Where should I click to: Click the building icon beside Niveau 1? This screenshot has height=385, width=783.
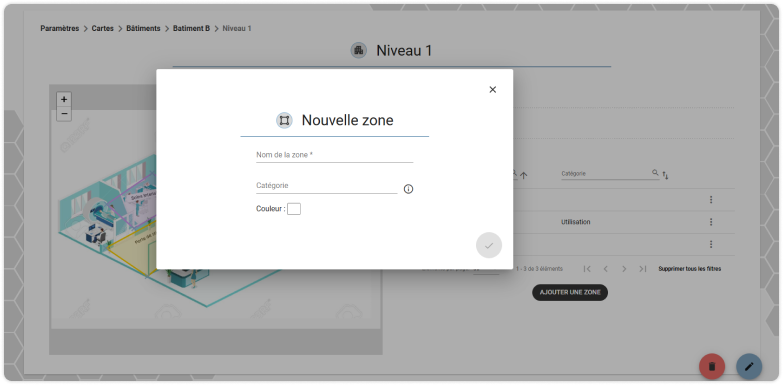tap(359, 50)
